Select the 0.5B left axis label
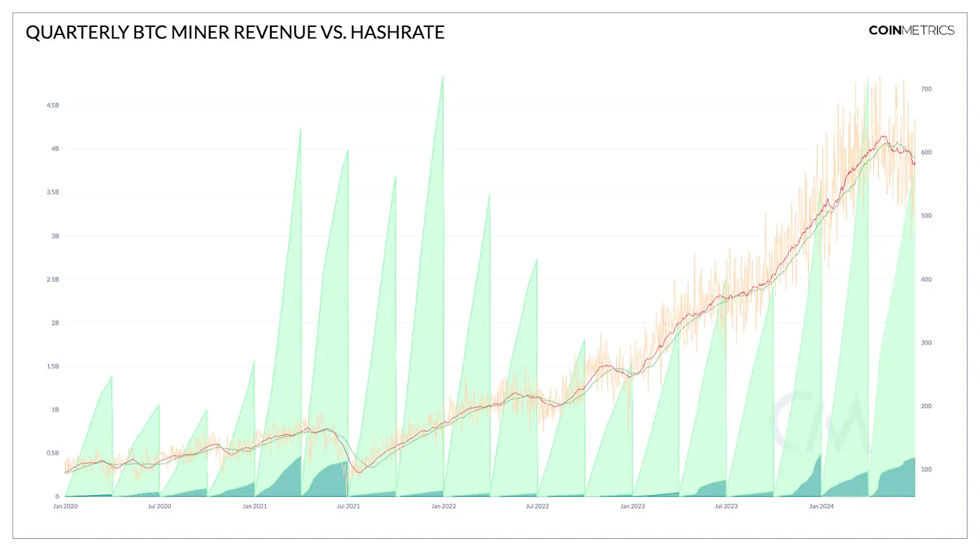Viewport: 980px width, 551px height. point(51,453)
